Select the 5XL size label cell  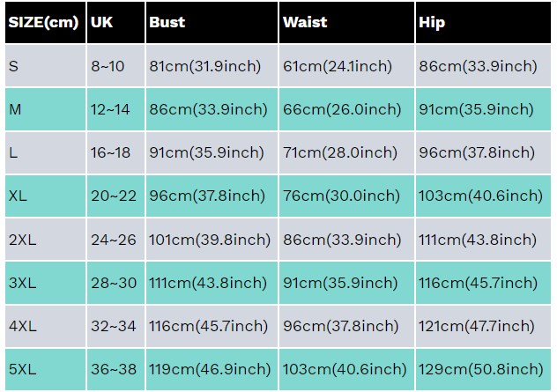pyautogui.click(x=45, y=369)
